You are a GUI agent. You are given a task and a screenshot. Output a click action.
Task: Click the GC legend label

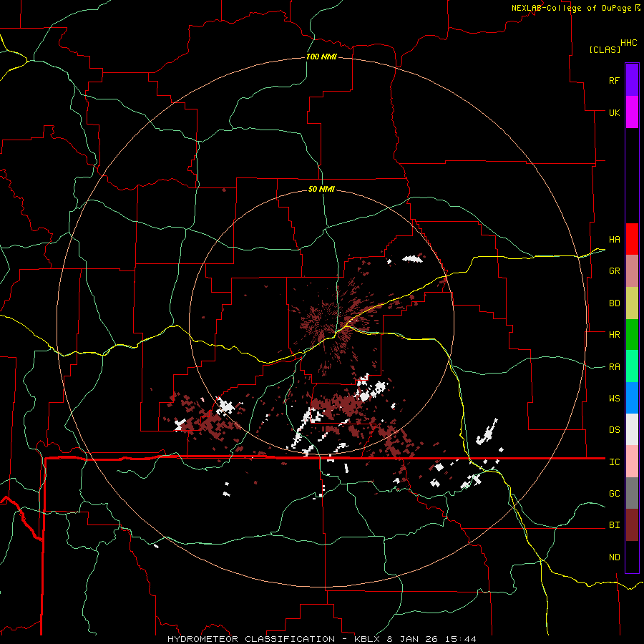[614, 494]
